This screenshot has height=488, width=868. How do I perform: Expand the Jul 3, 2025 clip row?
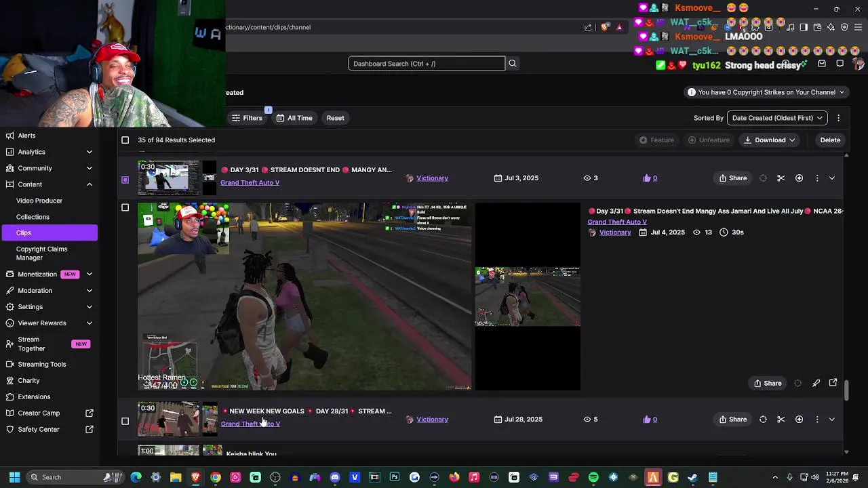click(832, 178)
